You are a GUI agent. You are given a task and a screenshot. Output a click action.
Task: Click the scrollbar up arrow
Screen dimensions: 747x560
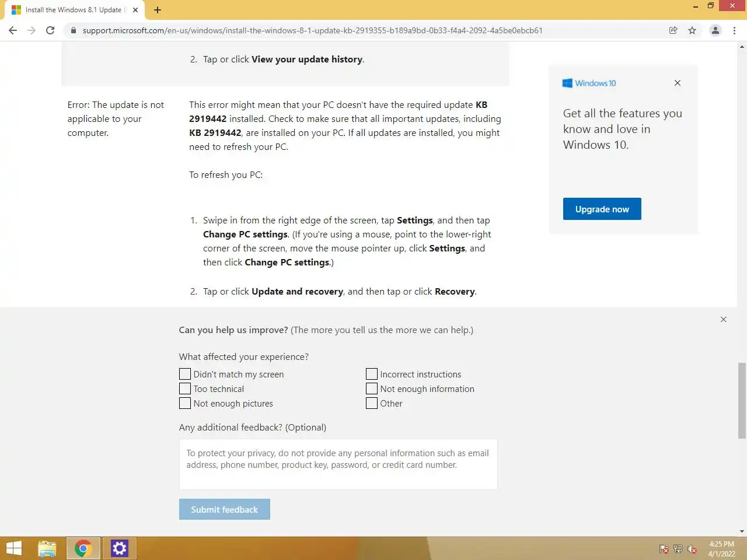tap(742, 46)
